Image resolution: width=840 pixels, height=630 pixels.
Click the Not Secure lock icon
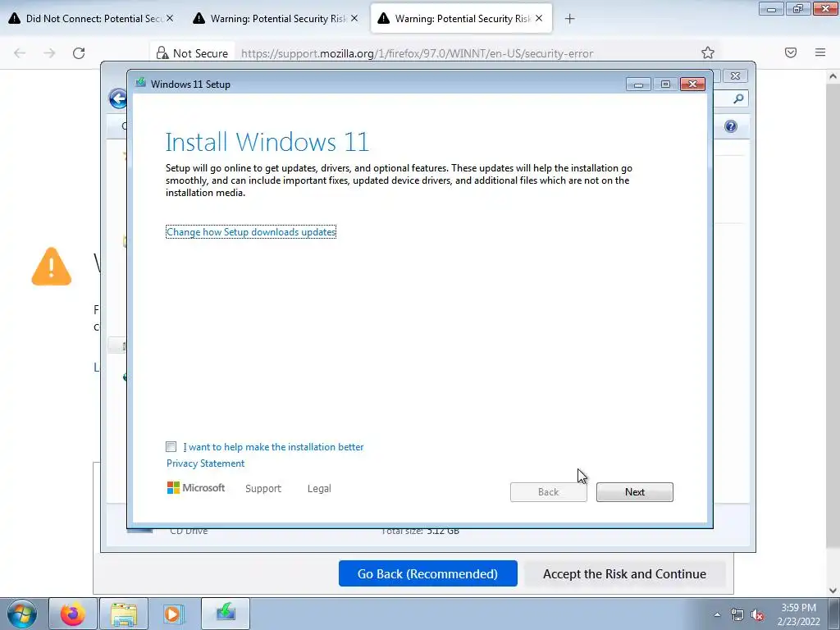pos(162,53)
